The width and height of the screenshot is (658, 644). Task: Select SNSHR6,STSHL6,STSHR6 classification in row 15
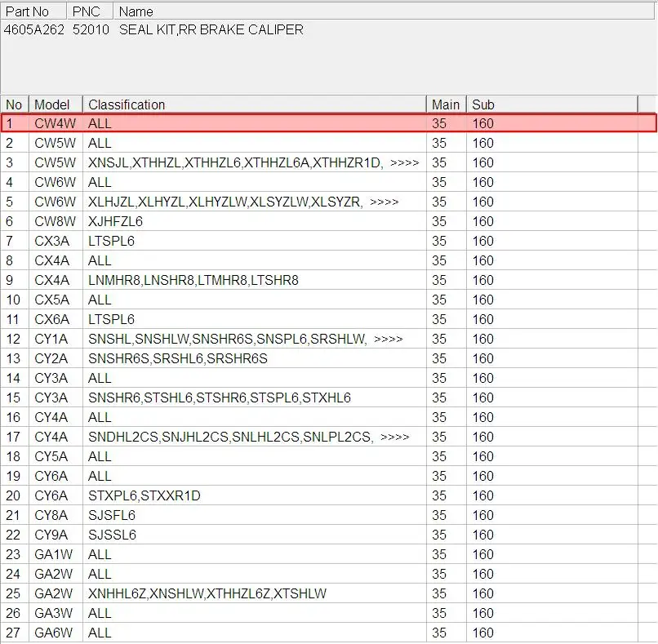220,398
